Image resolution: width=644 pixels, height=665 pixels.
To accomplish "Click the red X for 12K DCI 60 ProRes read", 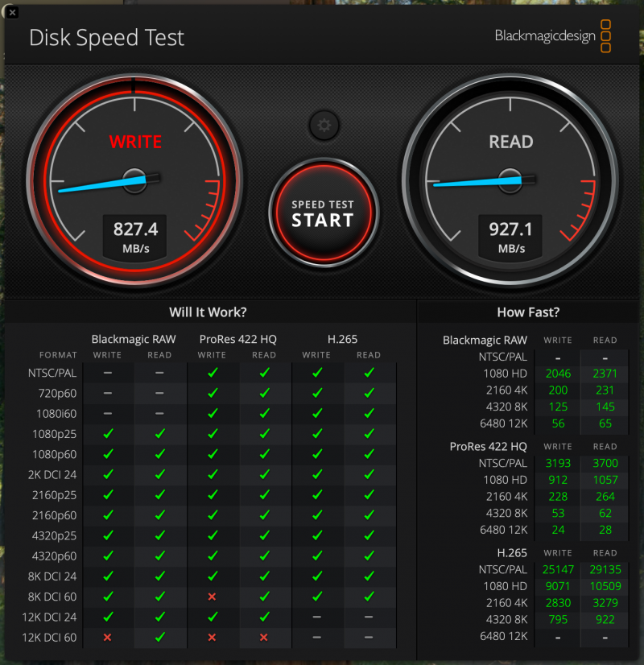I will 264,638.
